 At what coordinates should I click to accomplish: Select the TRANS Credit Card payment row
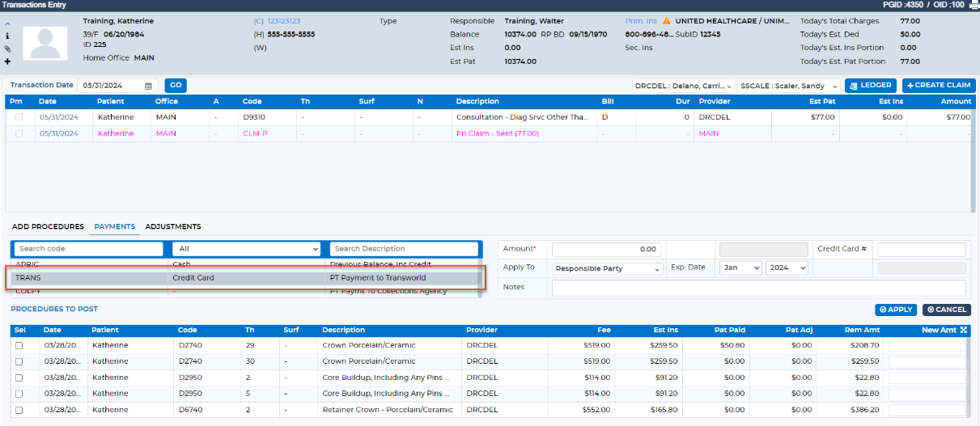coord(245,277)
